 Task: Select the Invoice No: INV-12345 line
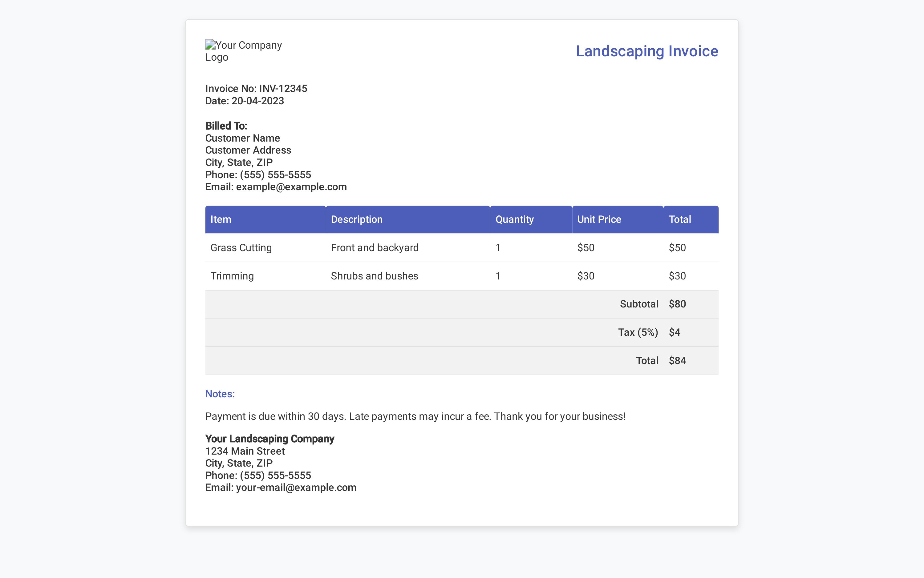pos(256,89)
